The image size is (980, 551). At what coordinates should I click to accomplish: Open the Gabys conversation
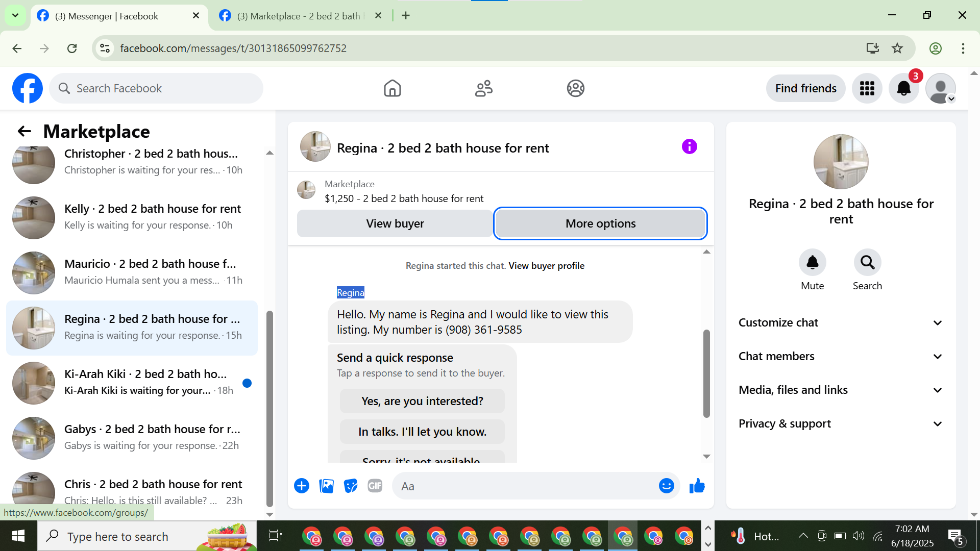point(132,438)
